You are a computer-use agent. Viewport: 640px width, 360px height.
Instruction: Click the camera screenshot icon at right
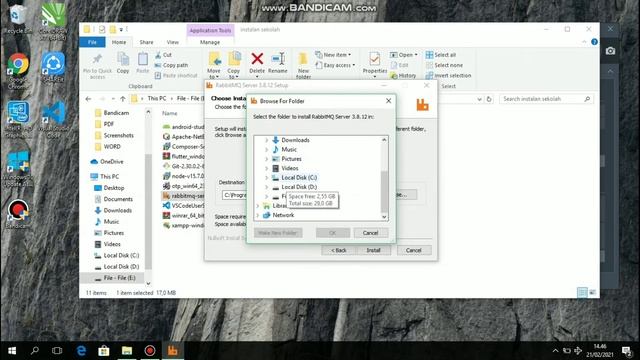point(610,51)
